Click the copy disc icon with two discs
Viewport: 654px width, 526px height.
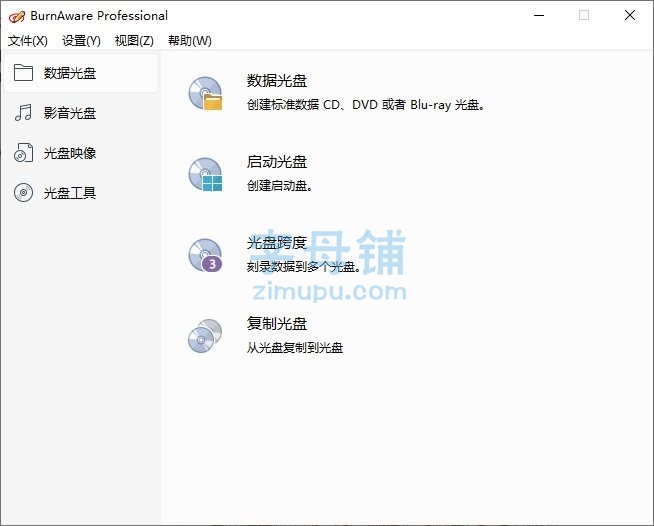tap(205, 336)
